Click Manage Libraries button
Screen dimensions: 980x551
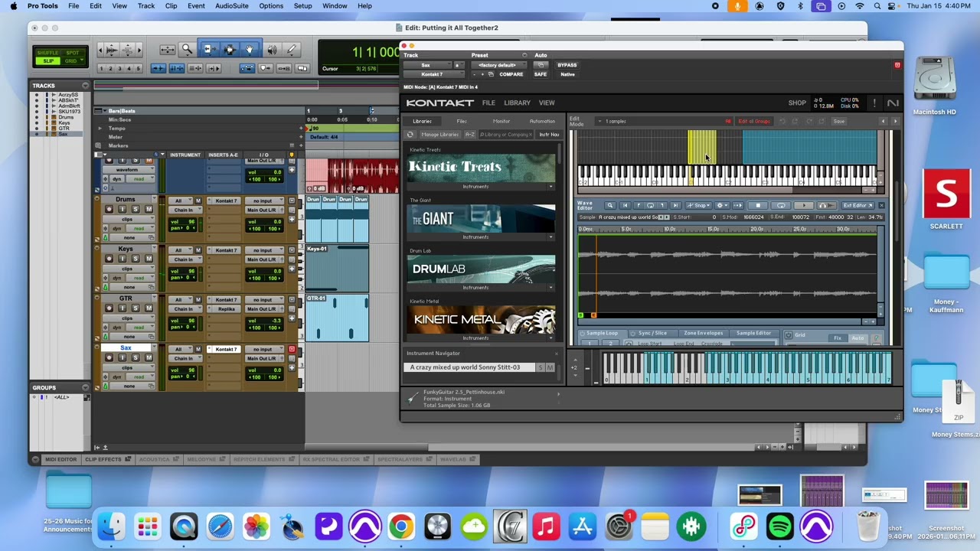pyautogui.click(x=439, y=135)
